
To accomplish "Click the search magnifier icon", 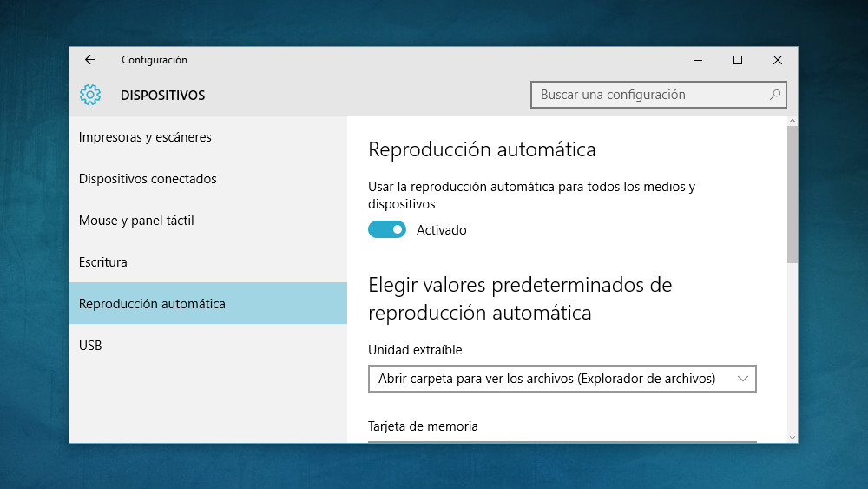I will [775, 95].
